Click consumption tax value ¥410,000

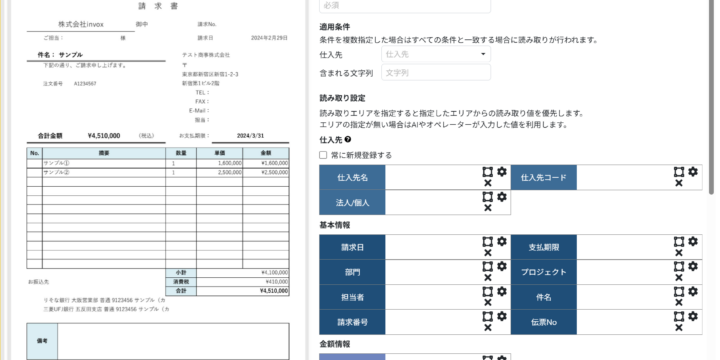click(x=277, y=281)
